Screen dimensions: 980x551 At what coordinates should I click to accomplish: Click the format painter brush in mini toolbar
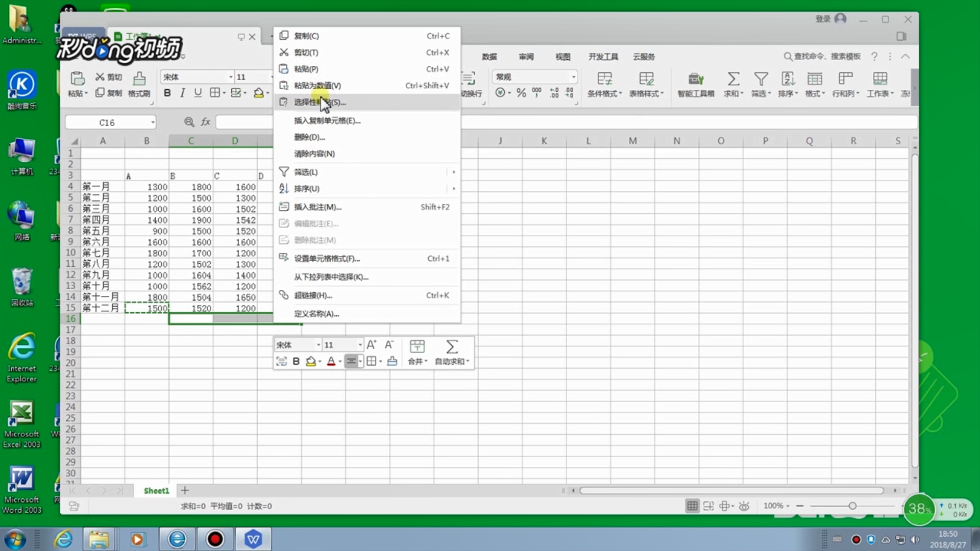[x=392, y=361]
